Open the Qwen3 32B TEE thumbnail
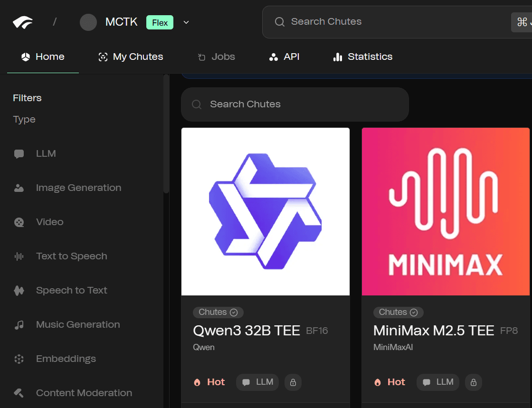This screenshot has width=532, height=408. (265, 211)
